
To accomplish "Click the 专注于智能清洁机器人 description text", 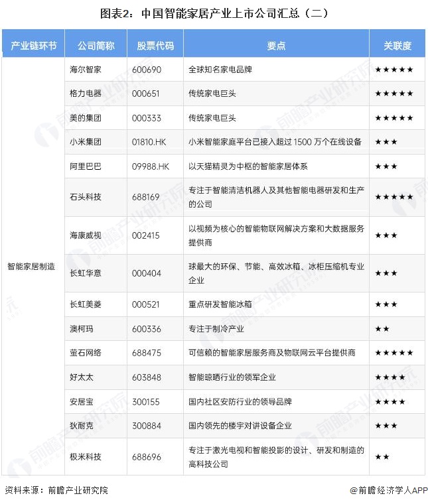I will (x=276, y=197).
